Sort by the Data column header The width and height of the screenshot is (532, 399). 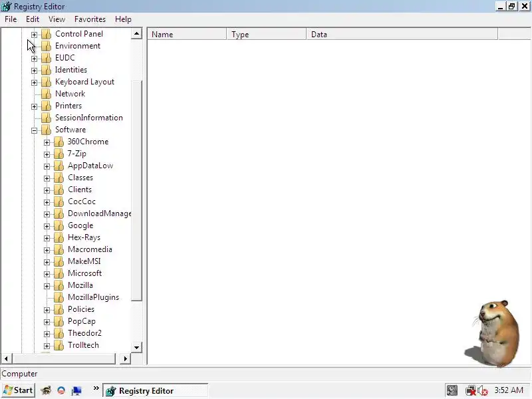click(402, 35)
